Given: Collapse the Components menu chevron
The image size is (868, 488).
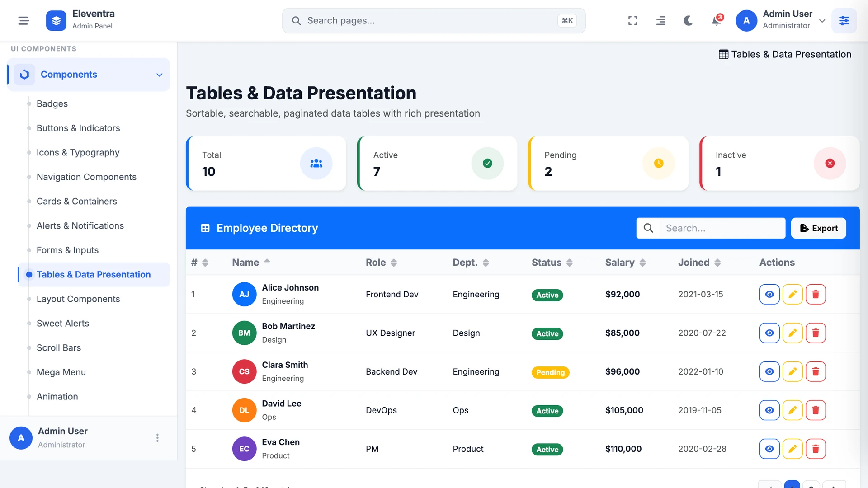Looking at the screenshot, I should tap(159, 75).
